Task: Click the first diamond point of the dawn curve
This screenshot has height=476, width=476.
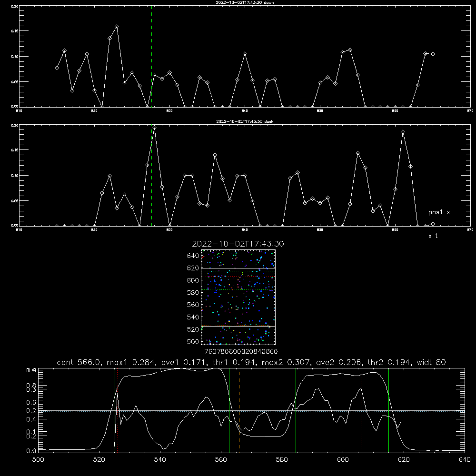Action: pyautogui.click(x=57, y=68)
